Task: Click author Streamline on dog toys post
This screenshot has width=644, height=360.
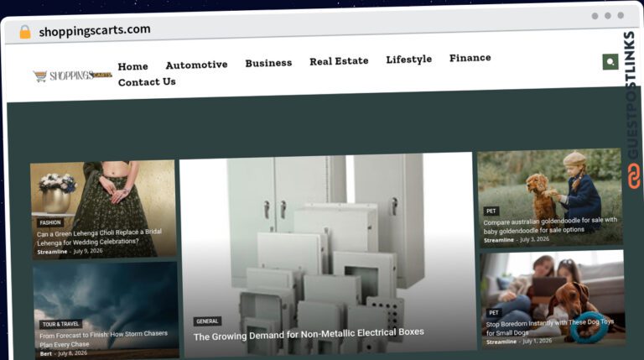Action: (501, 342)
